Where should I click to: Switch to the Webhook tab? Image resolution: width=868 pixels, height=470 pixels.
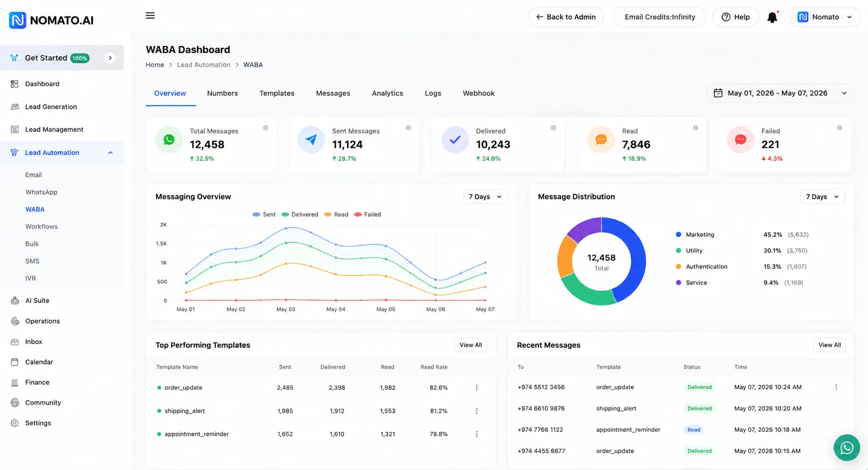click(479, 94)
